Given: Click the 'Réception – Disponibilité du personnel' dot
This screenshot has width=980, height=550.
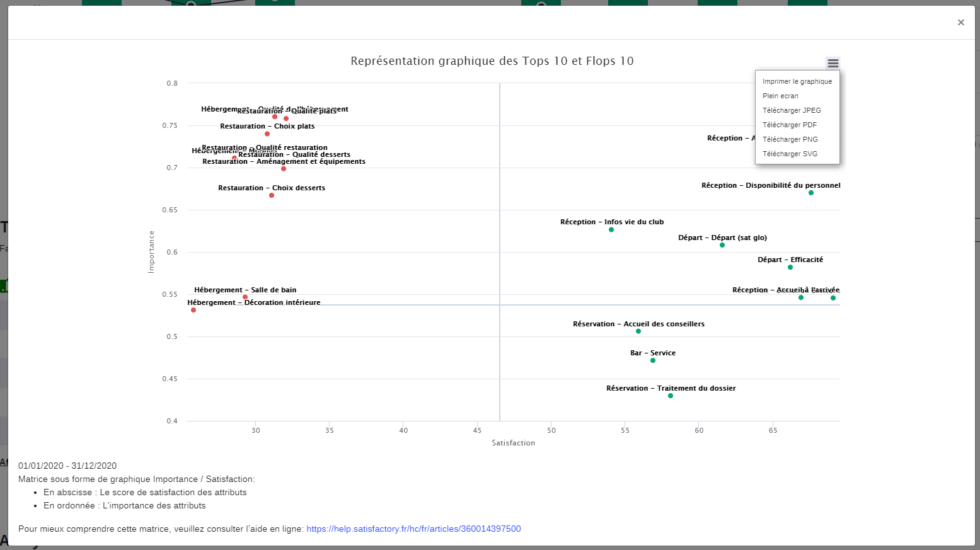Looking at the screenshot, I should click(811, 193).
